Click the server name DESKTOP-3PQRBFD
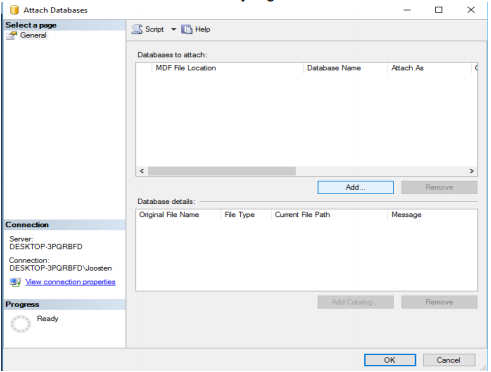 coord(46,247)
